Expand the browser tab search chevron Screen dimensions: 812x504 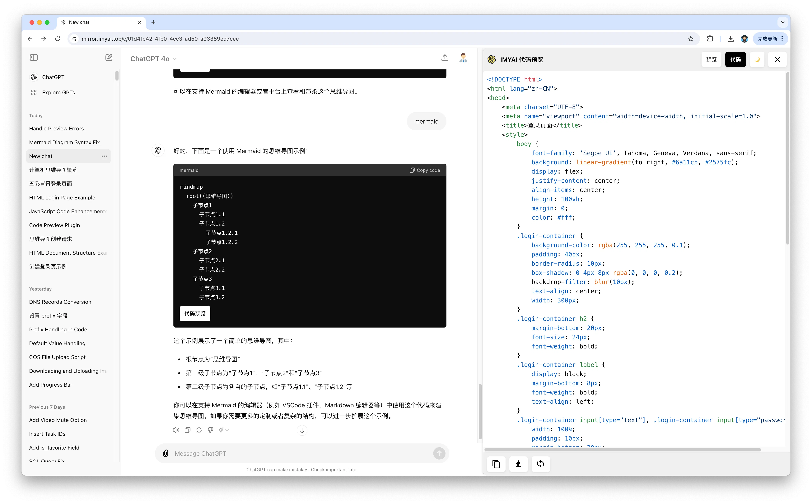coord(783,22)
